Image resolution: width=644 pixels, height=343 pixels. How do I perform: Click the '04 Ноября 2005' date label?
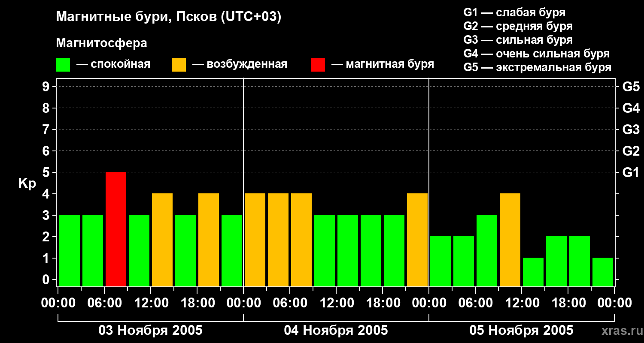pos(336,331)
